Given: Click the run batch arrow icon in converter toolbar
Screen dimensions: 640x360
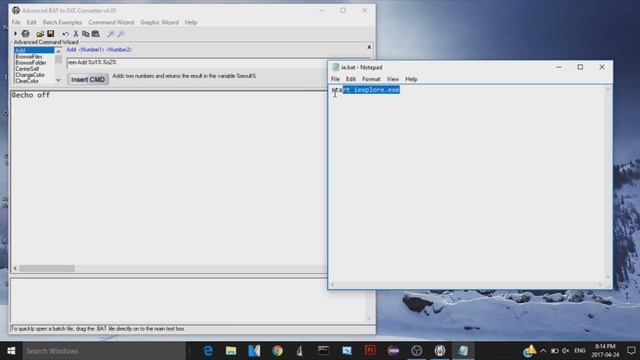Looking at the screenshot, I should pyautogui.click(x=15, y=34).
